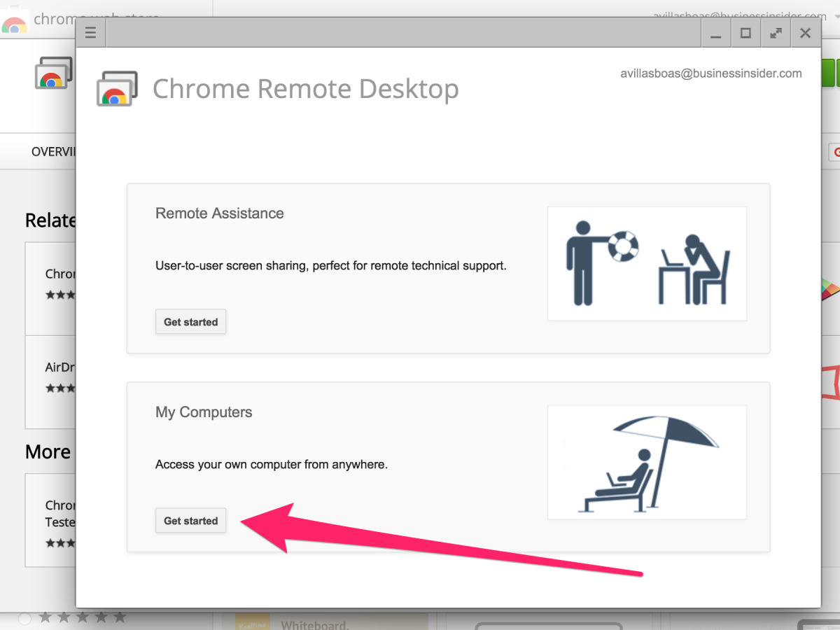Click the Chrome Remote Desktop icon in the web store page behind
The height and width of the screenshot is (630, 840).
(54, 73)
